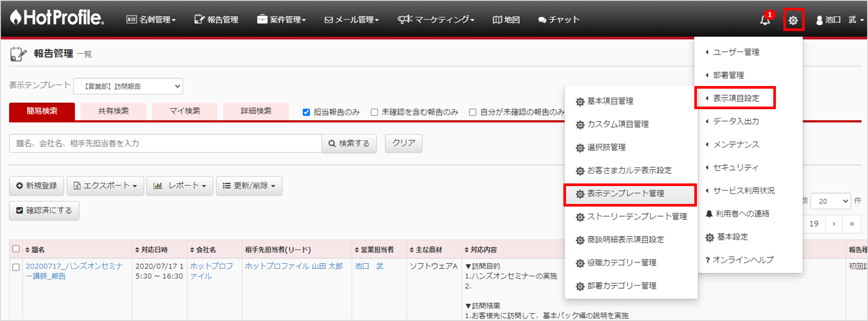868x321 pixels.
Task: Click the notification bell icon
Action: pos(765,20)
